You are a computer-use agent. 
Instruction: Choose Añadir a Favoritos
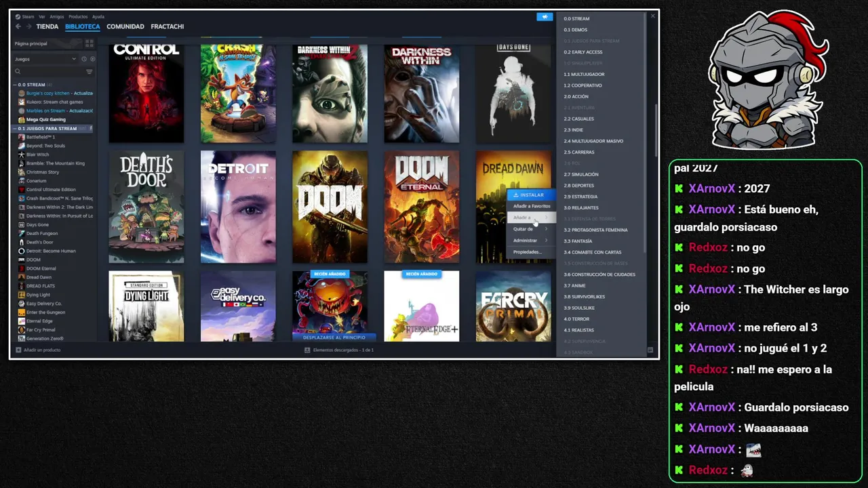pos(531,206)
